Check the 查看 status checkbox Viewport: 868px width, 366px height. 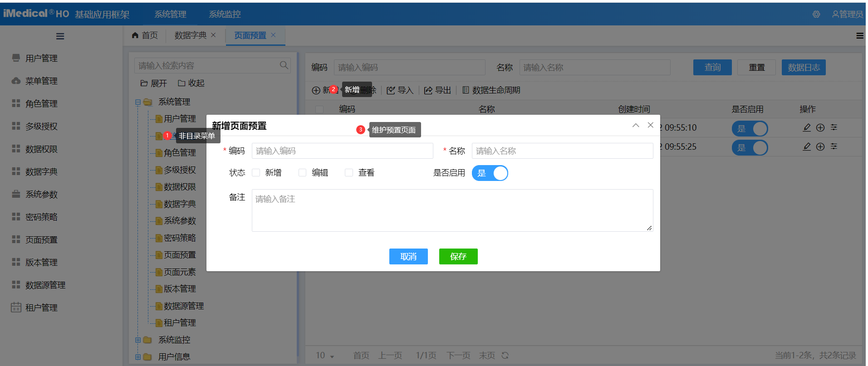pyautogui.click(x=348, y=172)
